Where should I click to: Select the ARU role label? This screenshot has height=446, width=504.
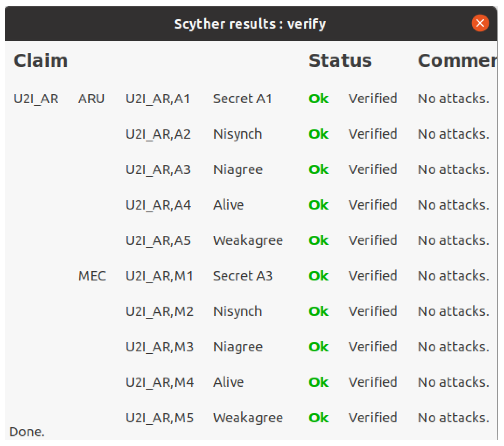pyautogui.click(x=91, y=99)
